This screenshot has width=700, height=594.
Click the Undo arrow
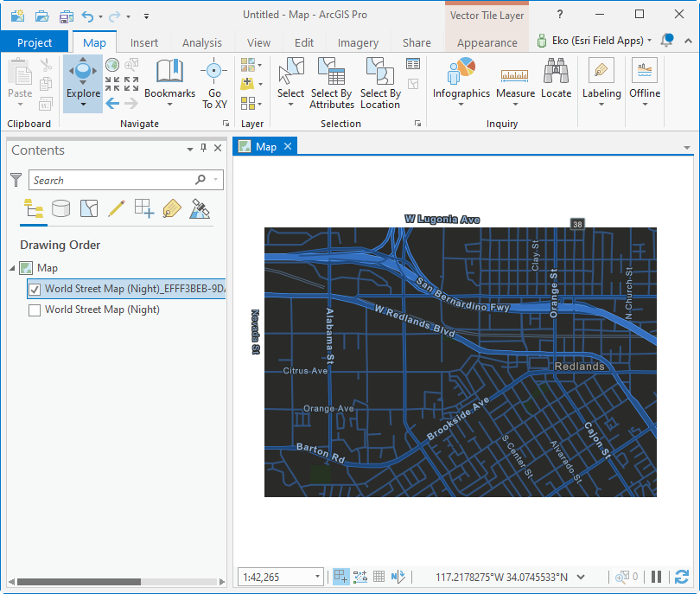tap(87, 16)
